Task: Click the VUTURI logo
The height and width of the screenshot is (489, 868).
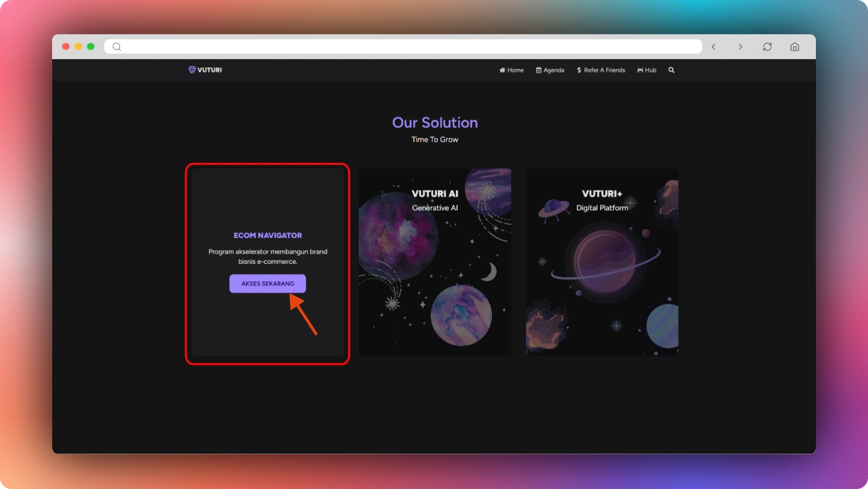Action: [205, 69]
